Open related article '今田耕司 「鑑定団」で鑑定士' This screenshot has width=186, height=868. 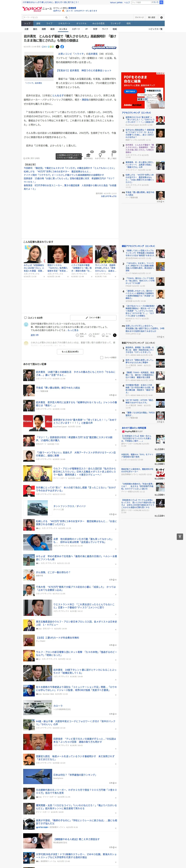tap(69, 168)
